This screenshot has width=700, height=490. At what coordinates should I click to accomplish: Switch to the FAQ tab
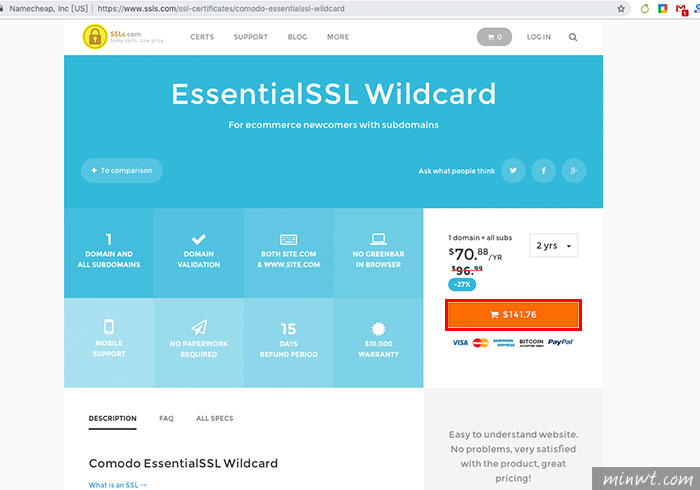[166, 418]
